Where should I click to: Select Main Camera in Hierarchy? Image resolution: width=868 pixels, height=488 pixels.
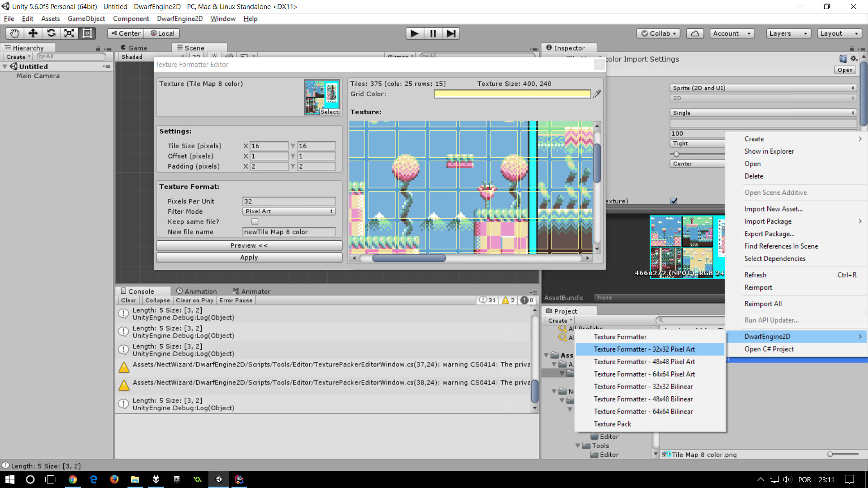[x=38, y=76]
